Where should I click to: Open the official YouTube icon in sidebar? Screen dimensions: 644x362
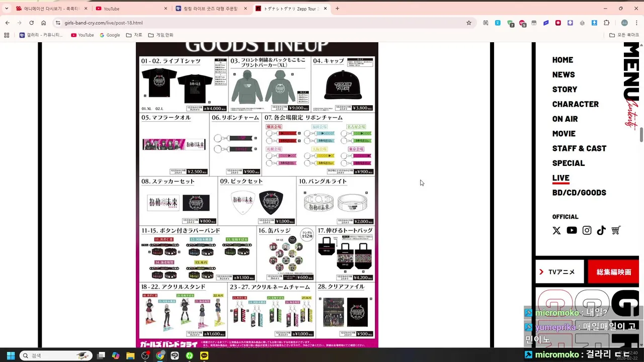(x=572, y=230)
